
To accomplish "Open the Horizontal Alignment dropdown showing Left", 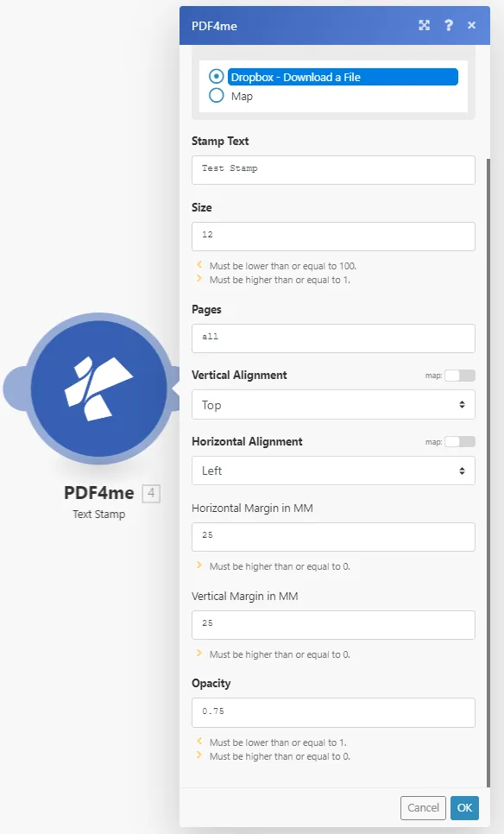I will [x=333, y=471].
